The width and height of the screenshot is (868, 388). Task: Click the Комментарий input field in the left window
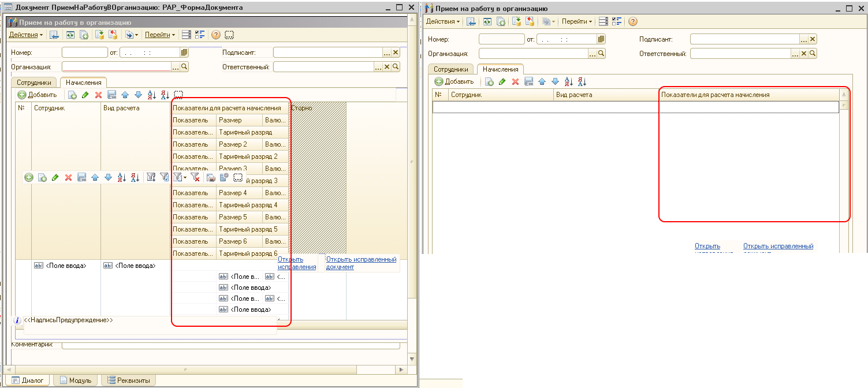pos(230,345)
